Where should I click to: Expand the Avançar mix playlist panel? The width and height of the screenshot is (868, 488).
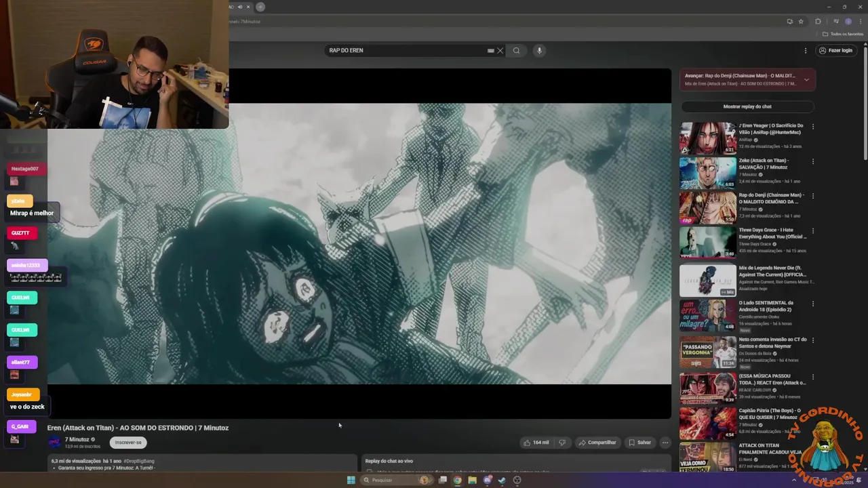coord(806,79)
